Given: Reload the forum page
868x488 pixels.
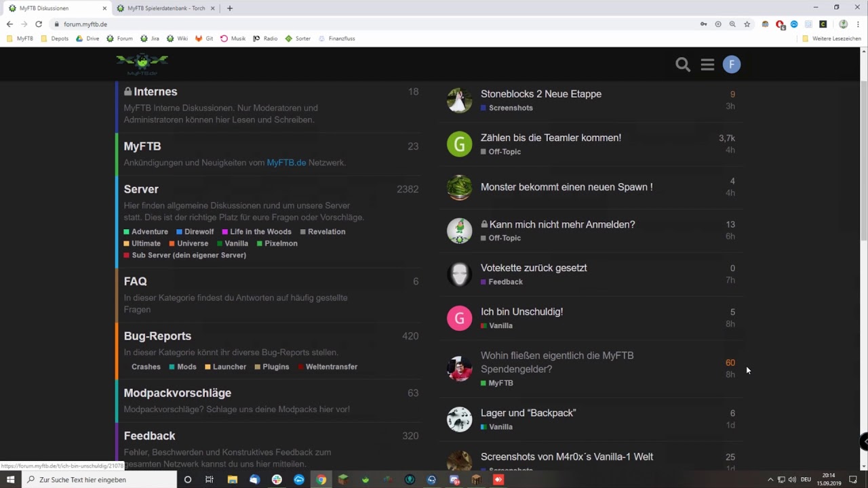Looking at the screenshot, I should coord(39,24).
